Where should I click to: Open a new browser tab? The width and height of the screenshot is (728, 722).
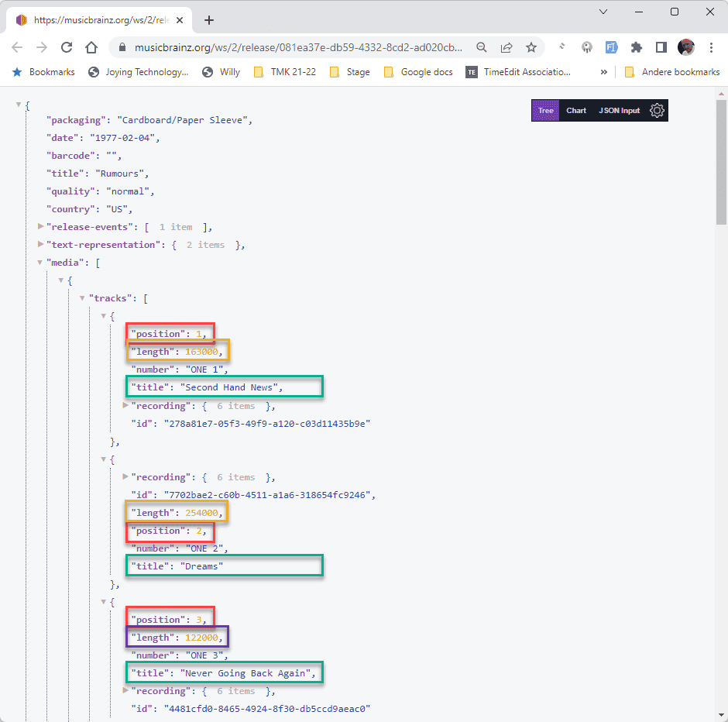point(209,20)
